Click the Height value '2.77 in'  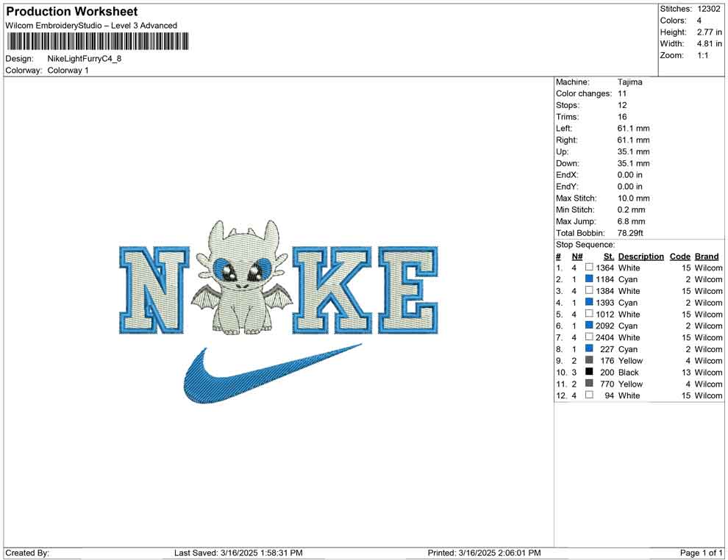pyautogui.click(x=709, y=32)
